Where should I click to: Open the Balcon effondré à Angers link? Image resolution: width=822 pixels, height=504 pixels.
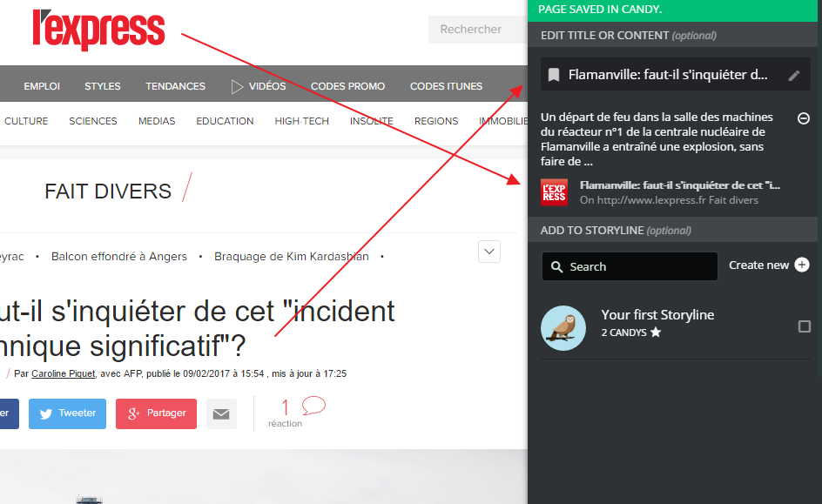click(x=119, y=257)
